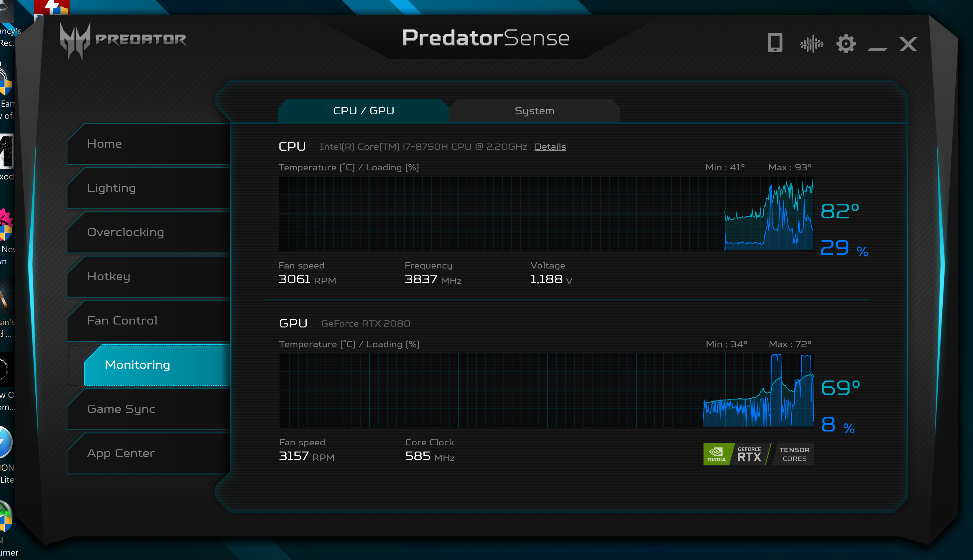Click the CPU Min : 41° label
973x560 pixels.
(x=725, y=167)
